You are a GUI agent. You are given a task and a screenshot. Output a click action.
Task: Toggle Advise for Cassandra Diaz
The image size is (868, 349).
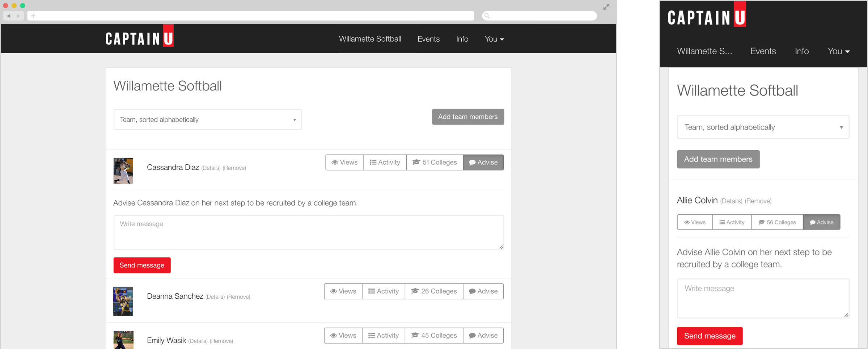click(x=483, y=162)
